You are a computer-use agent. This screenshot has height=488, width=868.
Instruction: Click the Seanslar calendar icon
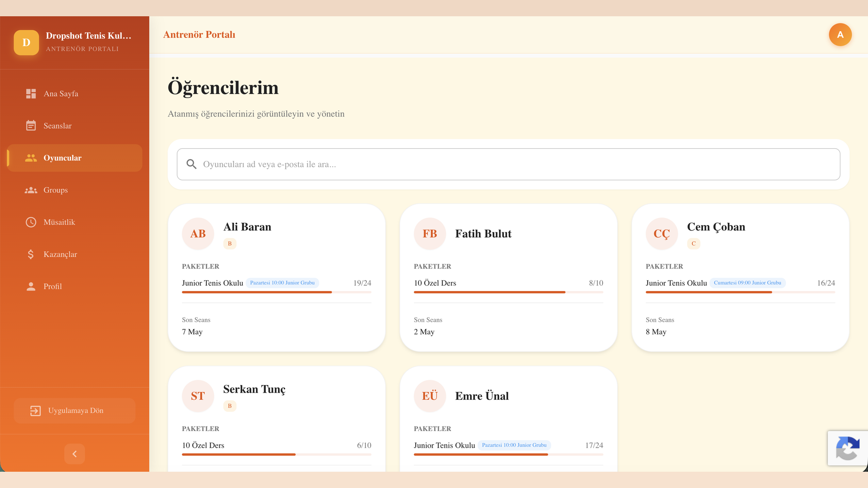coord(31,126)
